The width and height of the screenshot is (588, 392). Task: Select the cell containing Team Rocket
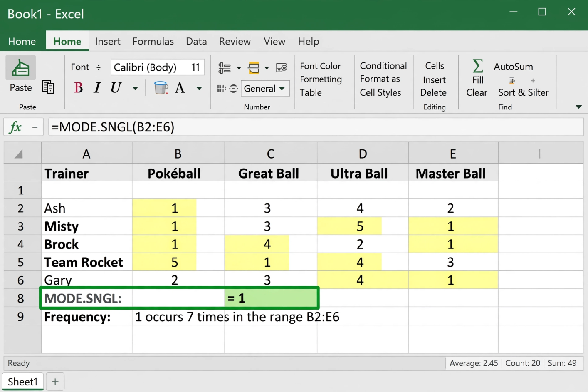click(86, 262)
